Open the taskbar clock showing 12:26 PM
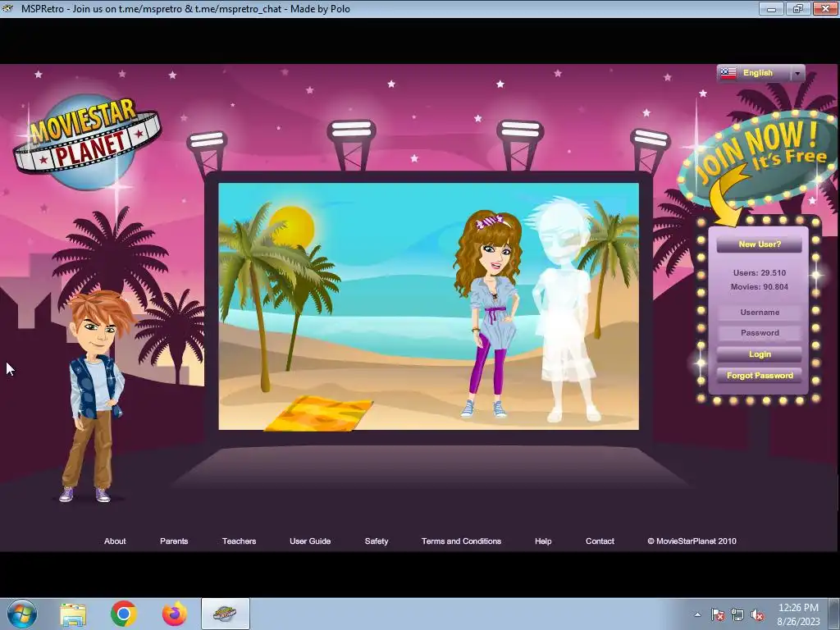The width and height of the screenshot is (840, 630). pyautogui.click(x=798, y=614)
